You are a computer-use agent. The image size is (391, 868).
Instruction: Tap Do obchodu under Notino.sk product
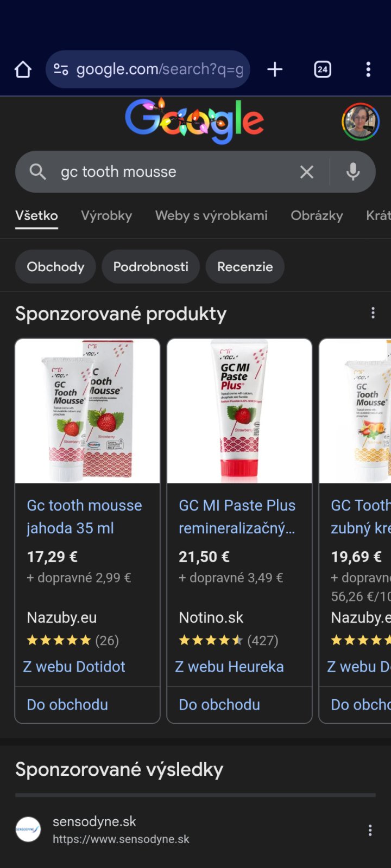pyautogui.click(x=219, y=705)
